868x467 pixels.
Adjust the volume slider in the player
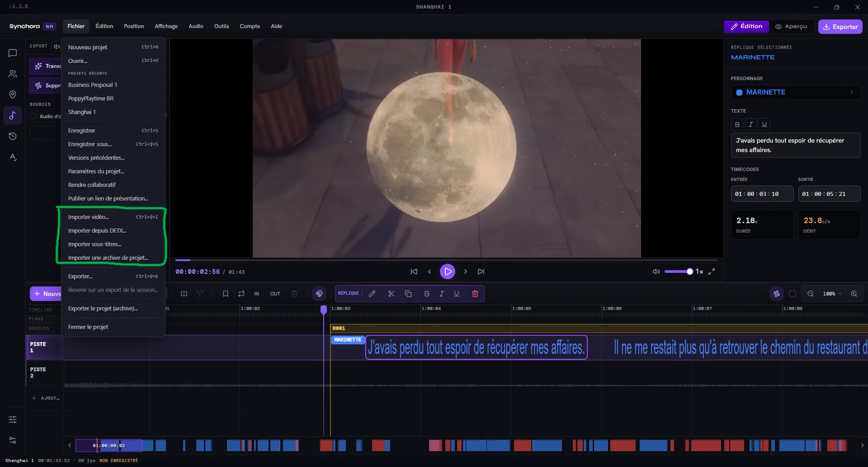679,272
